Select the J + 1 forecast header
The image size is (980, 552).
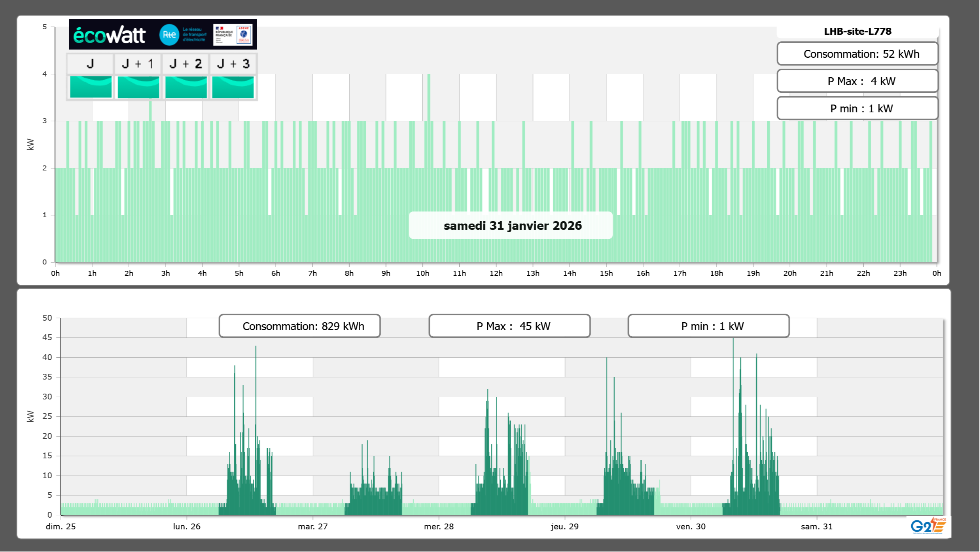(x=138, y=64)
